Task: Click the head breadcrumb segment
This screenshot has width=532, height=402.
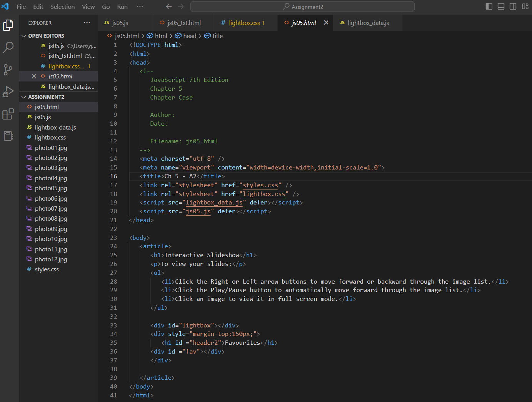Action: click(x=186, y=36)
